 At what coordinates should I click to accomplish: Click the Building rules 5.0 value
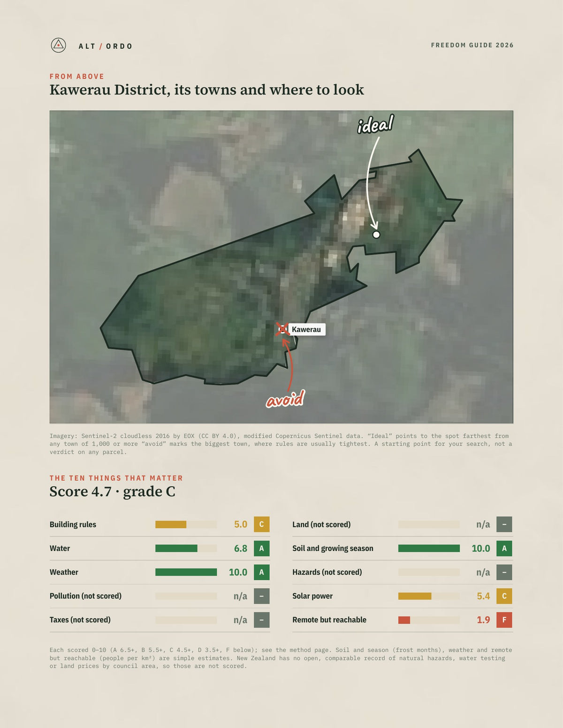click(x=241, y=524)
